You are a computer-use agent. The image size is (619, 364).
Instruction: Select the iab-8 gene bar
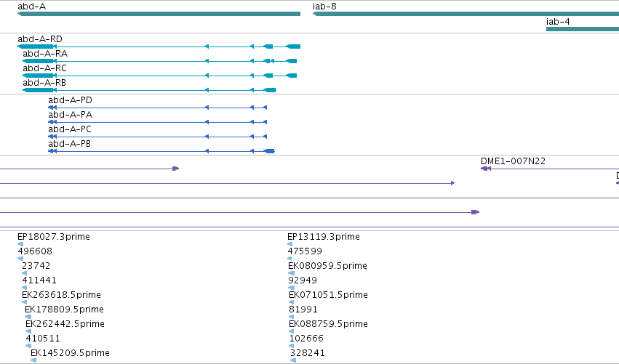[466, 14]
